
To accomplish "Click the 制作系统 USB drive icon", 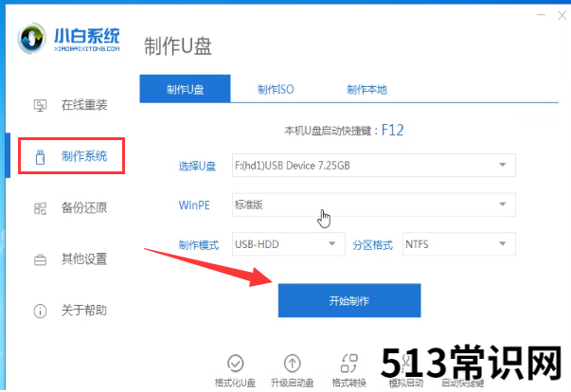I will click(x=40, y=157).
